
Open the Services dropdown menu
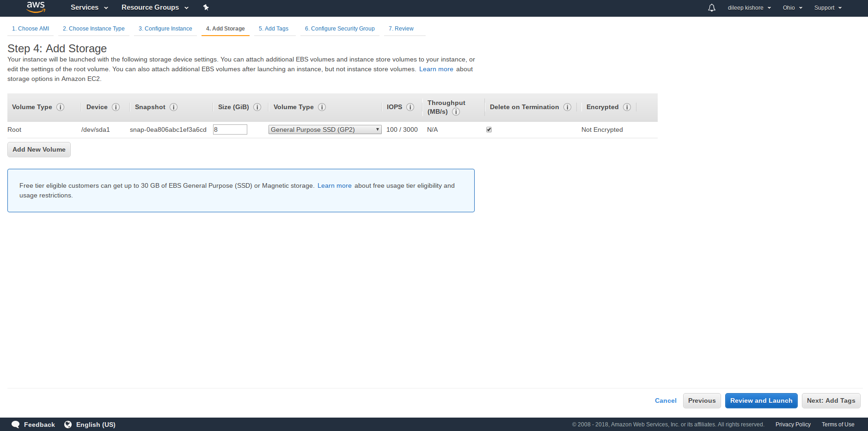tap(89, 7)
